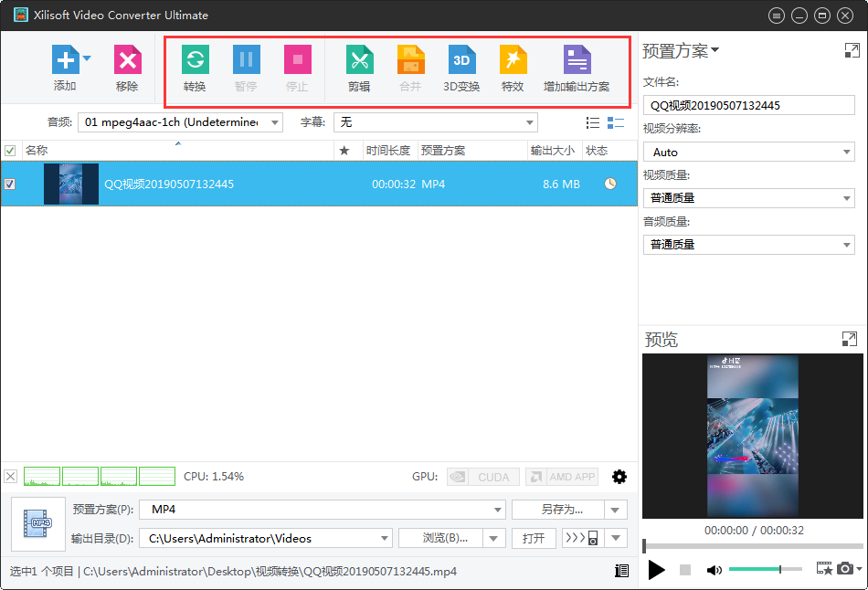Click the log list icon in status bar
Screen dimensions: 868x590
pyautogui.click(x=621, y=571)
